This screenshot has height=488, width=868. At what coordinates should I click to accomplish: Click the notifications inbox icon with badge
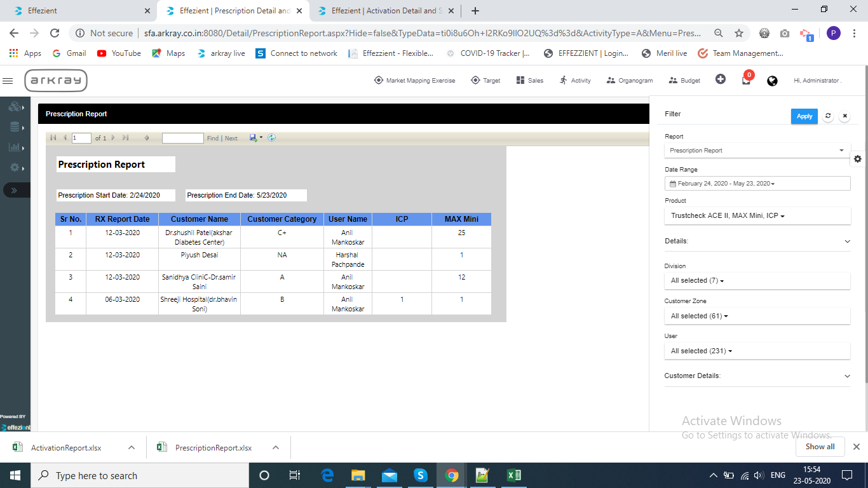coord(747,80)
